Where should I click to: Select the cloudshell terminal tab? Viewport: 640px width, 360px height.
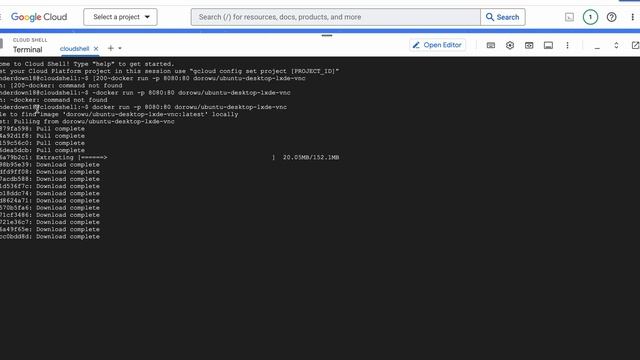[x=74, y=49]
